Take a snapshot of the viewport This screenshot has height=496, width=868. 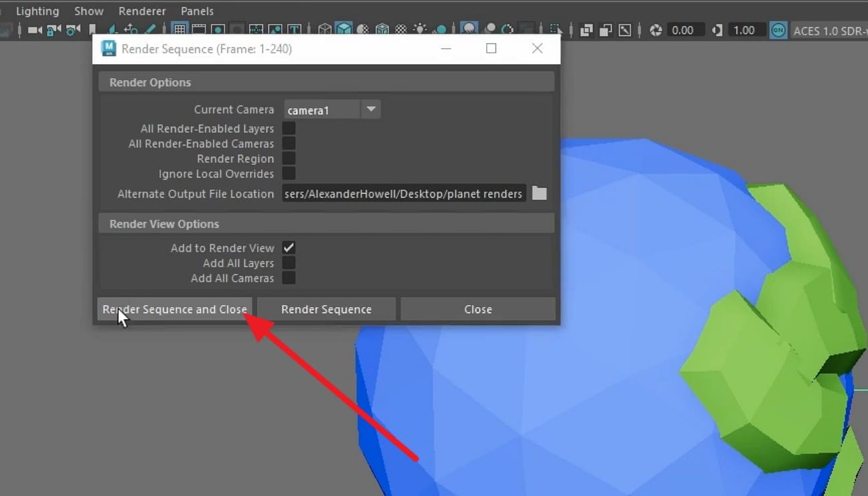click(625, 30)
